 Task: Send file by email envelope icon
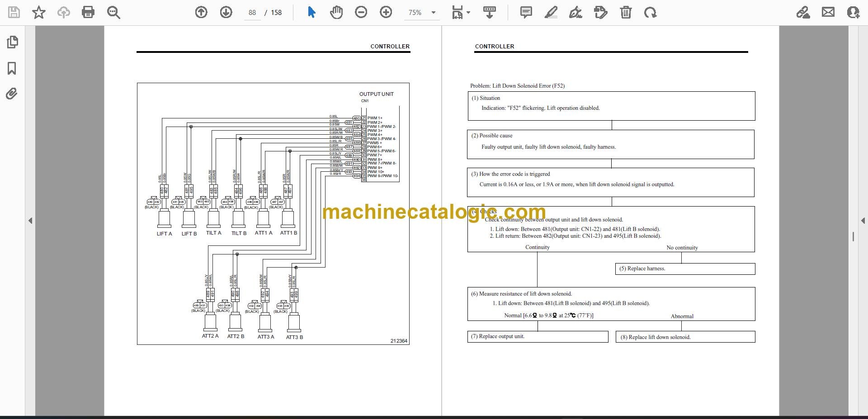click(x=828, y=12)
